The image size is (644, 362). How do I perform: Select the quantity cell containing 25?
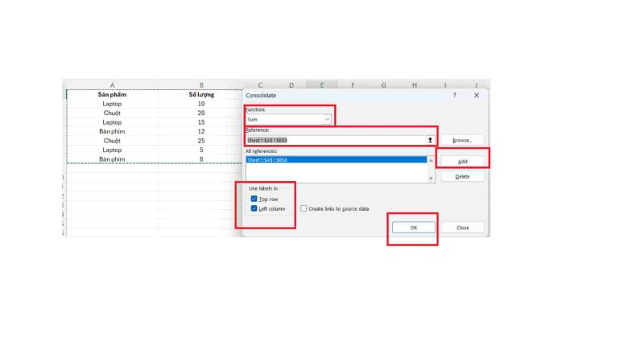pyautogui.click(x=201, y=141)
